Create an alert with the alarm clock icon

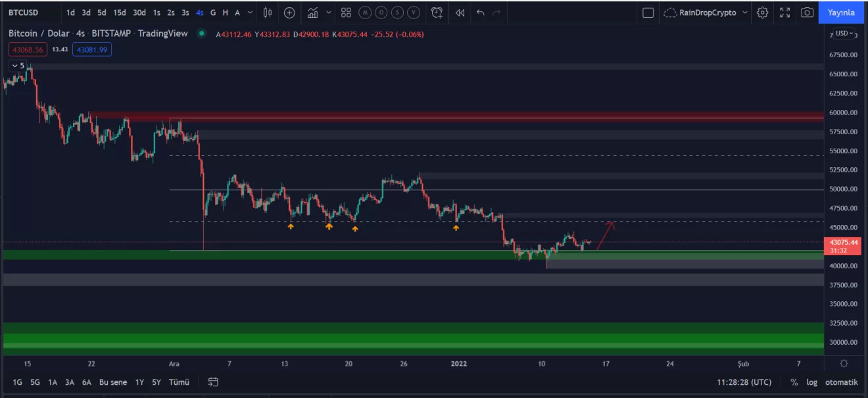(437, 12)
